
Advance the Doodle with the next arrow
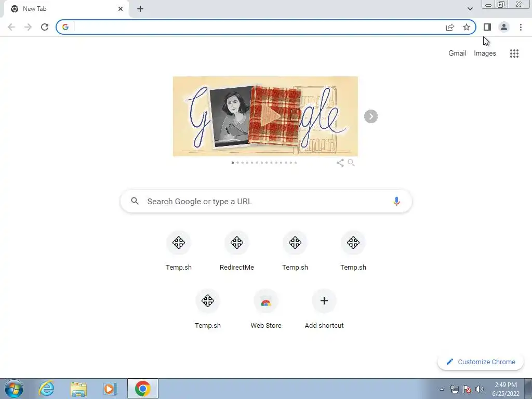tap(371, 116)
